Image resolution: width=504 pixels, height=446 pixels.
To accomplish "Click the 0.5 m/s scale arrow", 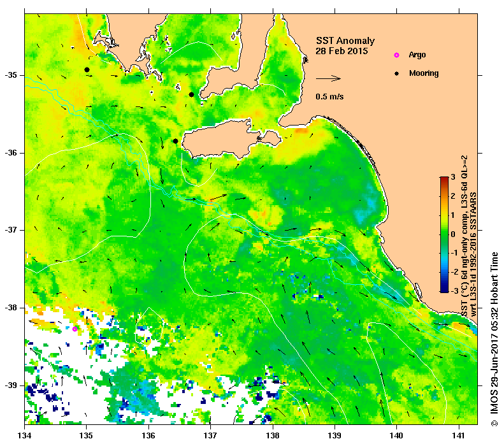I will tap(328, 78).
